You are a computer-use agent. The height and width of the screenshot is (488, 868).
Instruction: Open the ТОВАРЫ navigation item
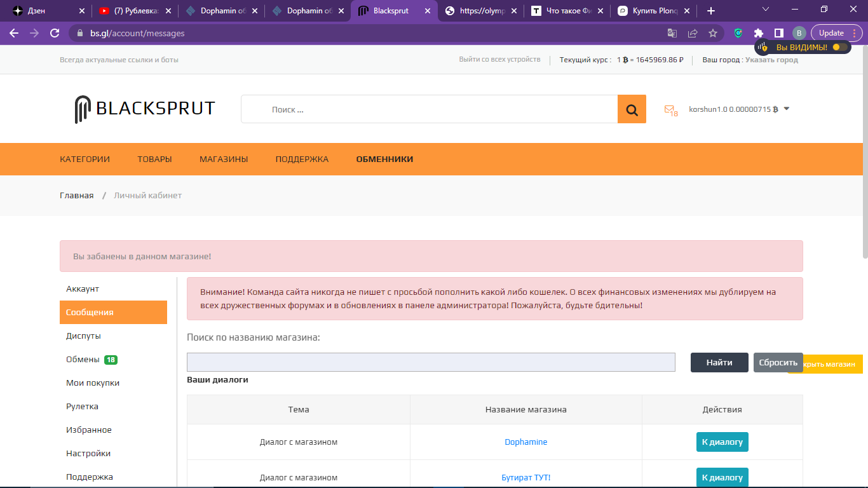tap(154, 159)
